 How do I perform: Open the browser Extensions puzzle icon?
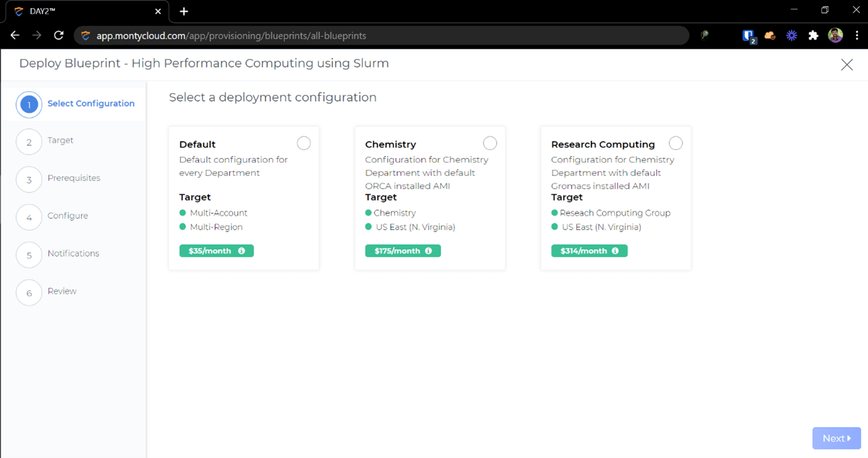tap(813, 36)
